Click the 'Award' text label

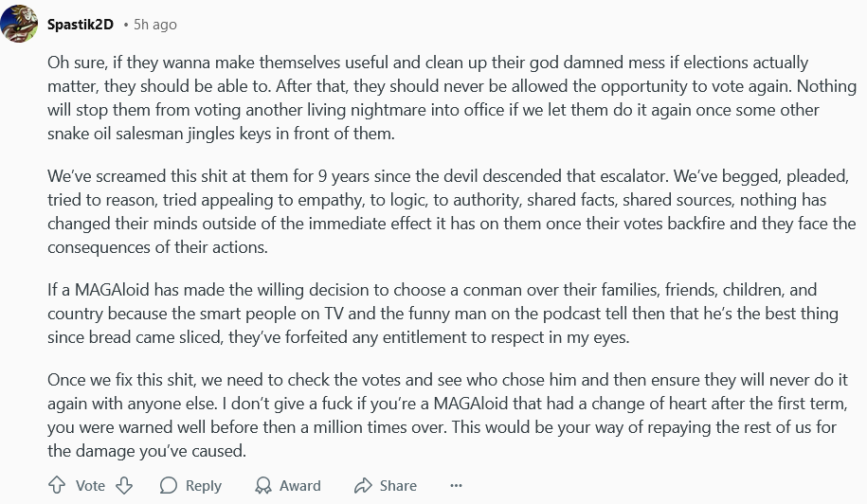point(300,485)
